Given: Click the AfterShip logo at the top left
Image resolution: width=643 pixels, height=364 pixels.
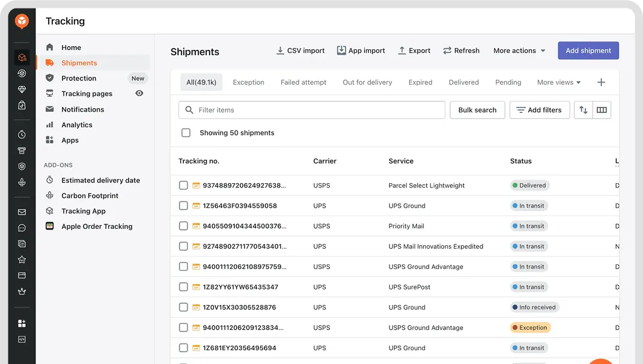Looking at the screenshot, I should [x=21, y=22].
